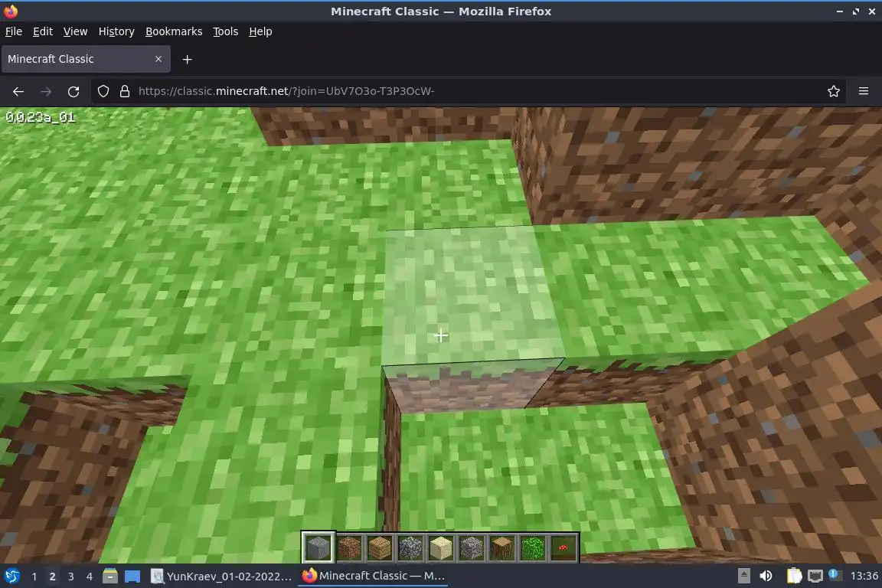
Task: Open the file manager icon in taskbar
Action: [110, 577]
